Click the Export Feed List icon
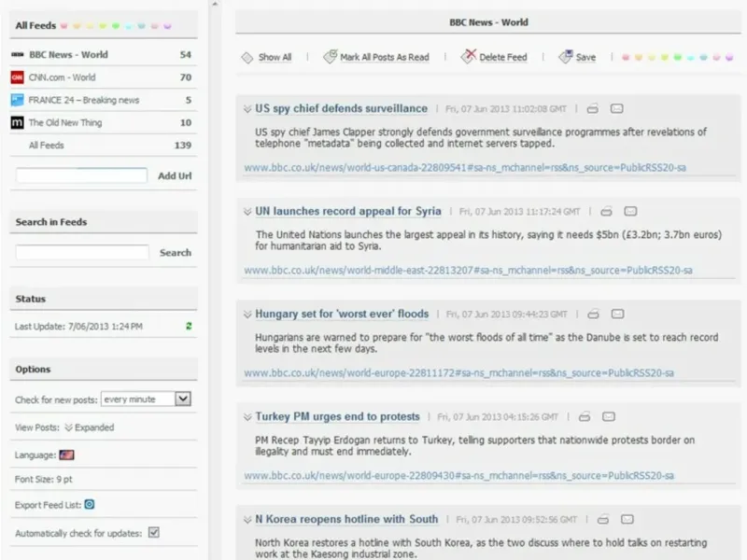747x560 pixels. (89, 504)
